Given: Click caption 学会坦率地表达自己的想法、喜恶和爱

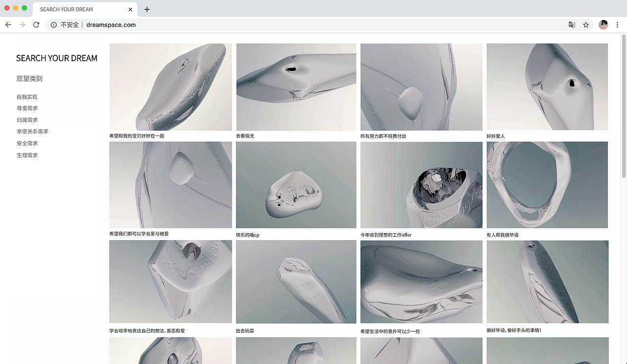Looking at the screenshot, I should 147,331.
